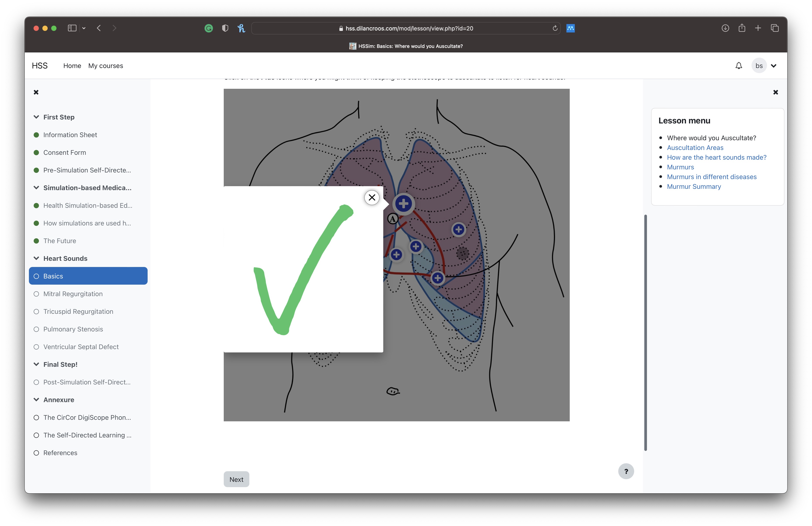Open Pulmonary Stenosis lesson
The image size is (812, 526).
point(73,329)
